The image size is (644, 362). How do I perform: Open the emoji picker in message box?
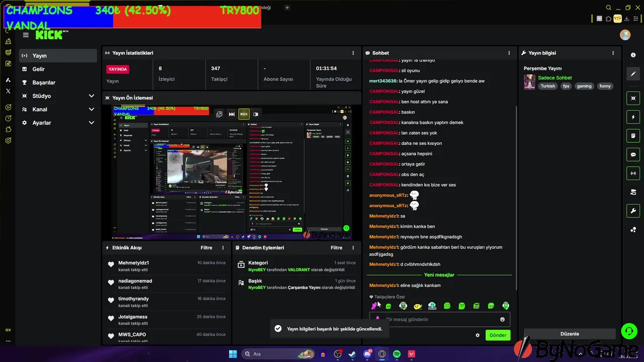tap(502, 319)
